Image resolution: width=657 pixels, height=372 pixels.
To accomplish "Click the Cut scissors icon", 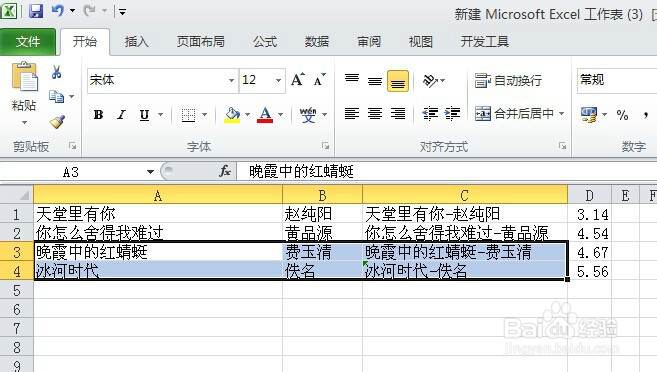I will (57, 72).
